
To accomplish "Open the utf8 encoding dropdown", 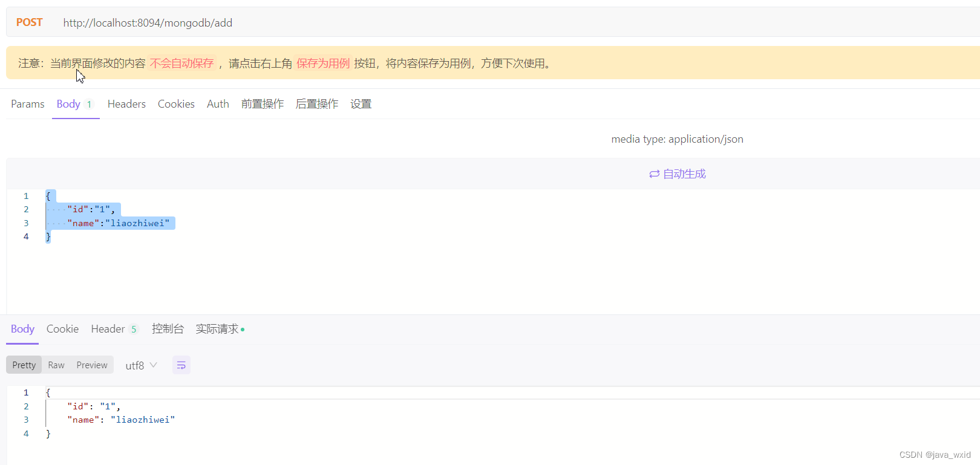I will (x=141, y=365).
